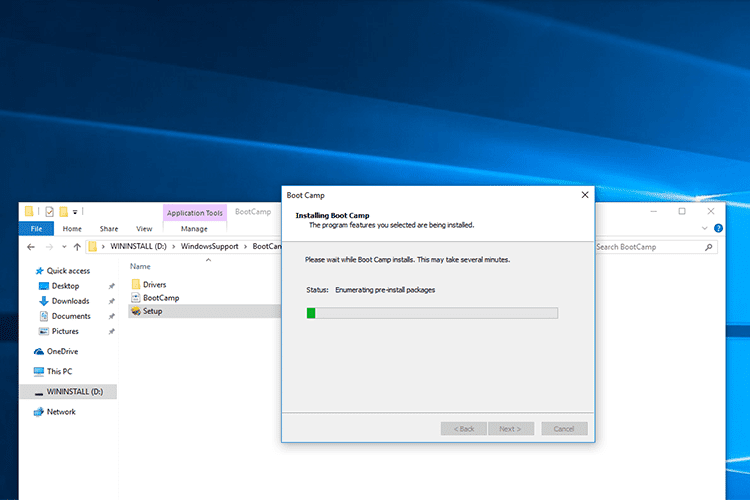This screenshot has width=750, height=500.
Task: Select OneDrive in navigation pane
Action: tap(62, 351)
